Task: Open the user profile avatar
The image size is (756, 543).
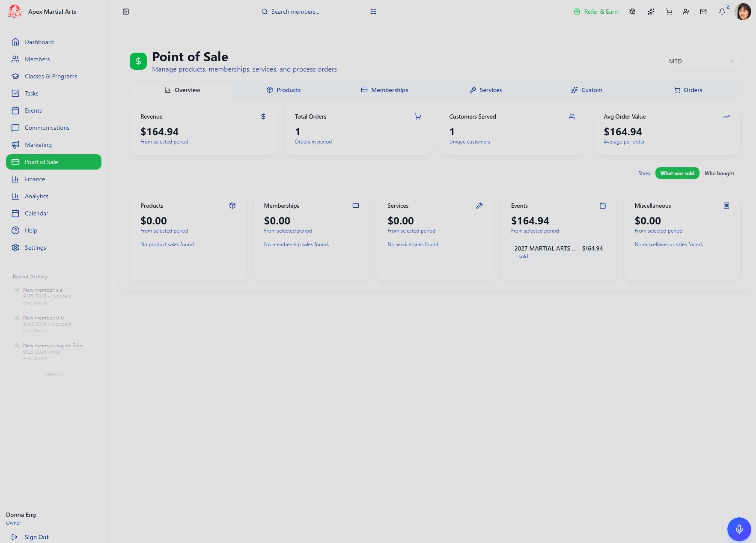Action: click(743, 12)
